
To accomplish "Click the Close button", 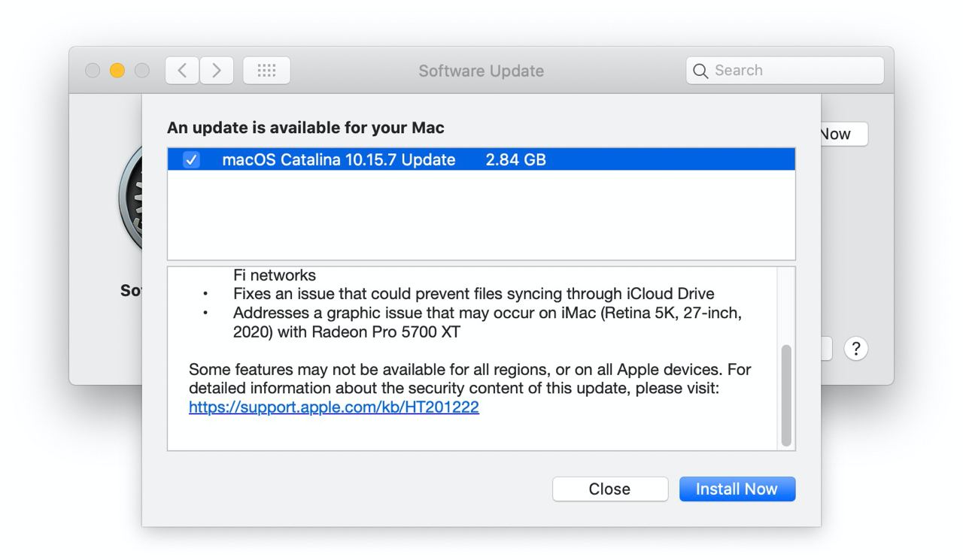I will 610,489.
